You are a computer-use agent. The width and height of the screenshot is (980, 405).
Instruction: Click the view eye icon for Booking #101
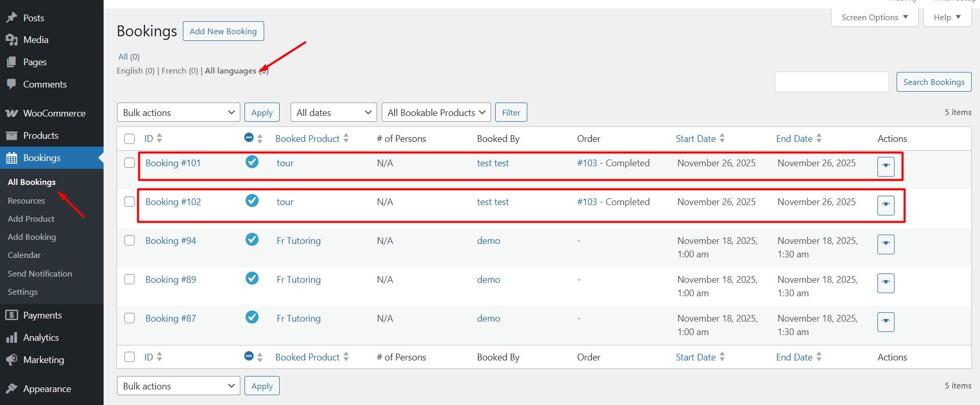(885, 166)
